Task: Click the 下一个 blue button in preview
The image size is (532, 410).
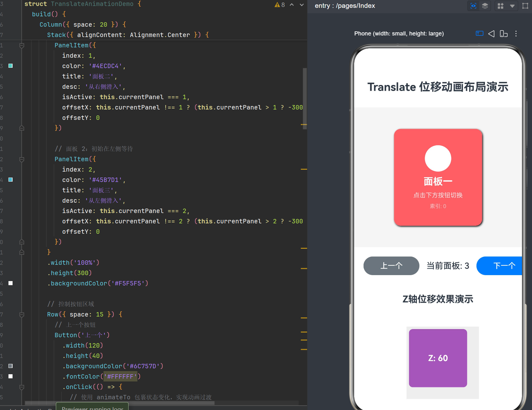Action: 499,266
